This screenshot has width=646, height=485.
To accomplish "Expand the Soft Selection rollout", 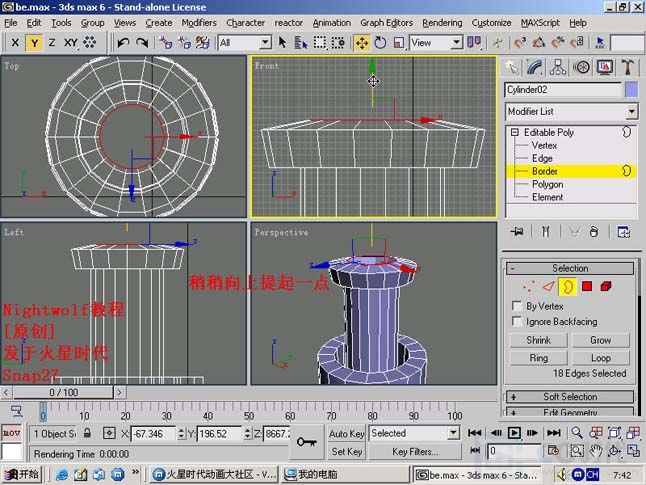I will point(570,397).
